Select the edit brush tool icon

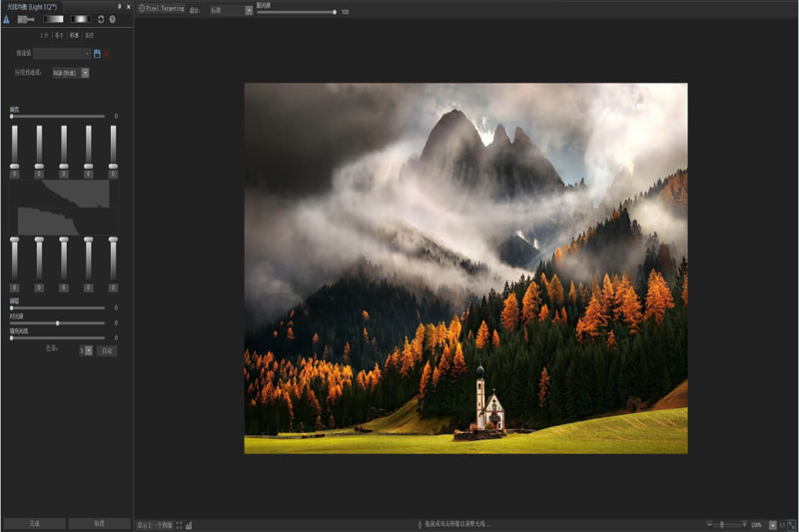coord(26,19)
